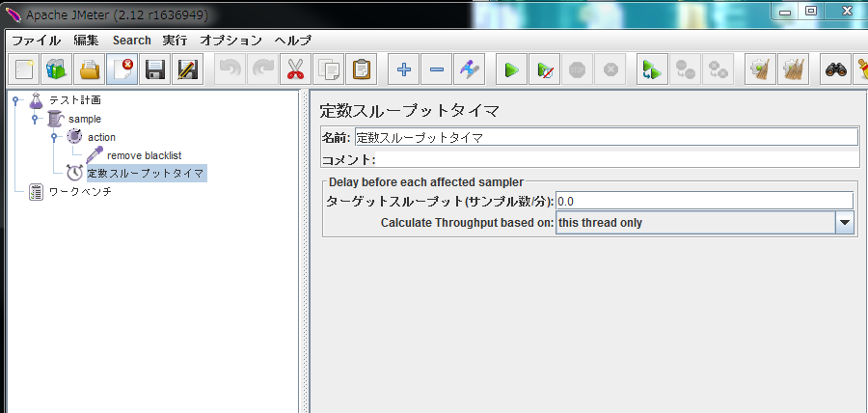Click the Undo arrow icon
Screen dimensions: 868x413
coord(230,69)
